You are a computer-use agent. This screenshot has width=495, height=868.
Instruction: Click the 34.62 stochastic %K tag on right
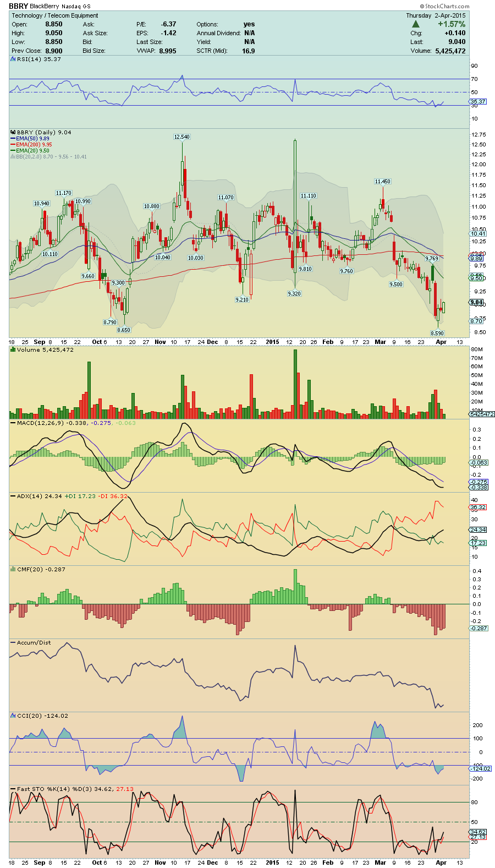tap(477, 832)
